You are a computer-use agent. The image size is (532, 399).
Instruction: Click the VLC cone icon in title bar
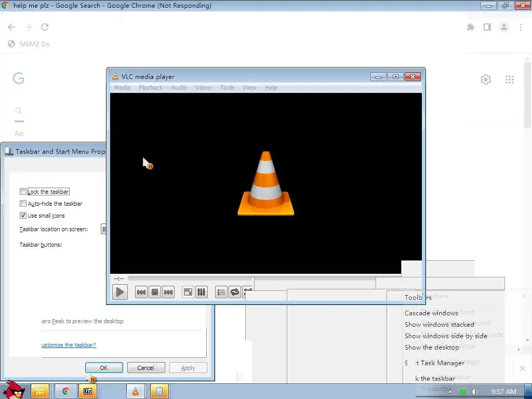pos(115,77)
